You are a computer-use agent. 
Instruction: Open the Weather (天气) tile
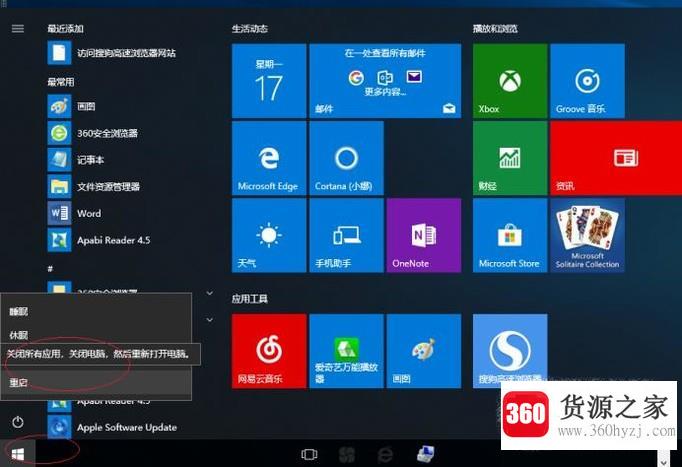coord(269,235)
